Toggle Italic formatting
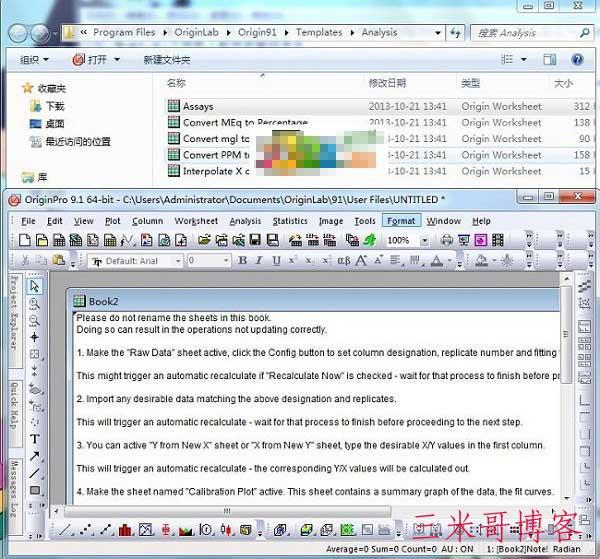600x559 pixels. coord(259,261)
